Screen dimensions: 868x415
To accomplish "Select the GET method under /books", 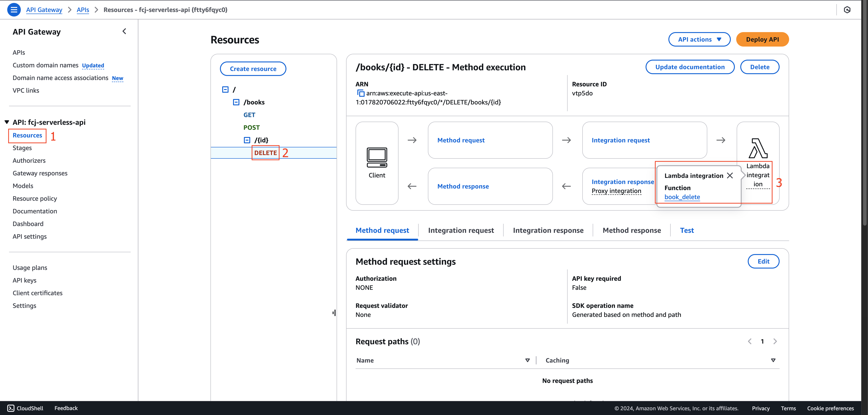I will click(x=249, y=115).
